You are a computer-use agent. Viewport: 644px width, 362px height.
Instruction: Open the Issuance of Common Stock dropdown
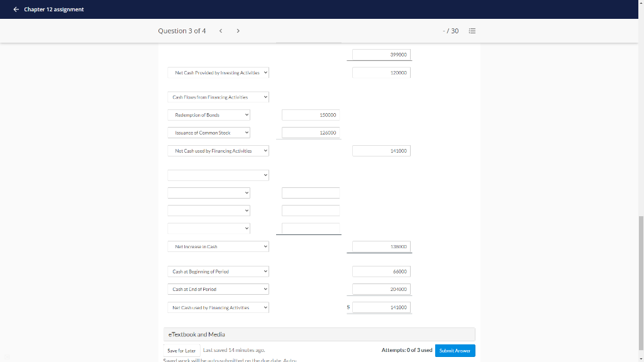209,133
